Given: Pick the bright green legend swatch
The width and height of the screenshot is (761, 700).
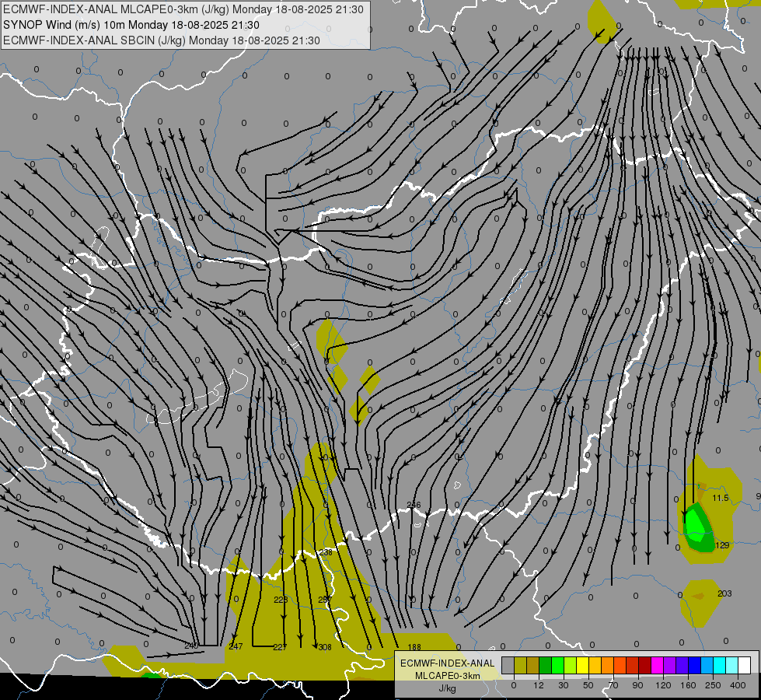Looking at the screenshot, I should click(557, 665).
